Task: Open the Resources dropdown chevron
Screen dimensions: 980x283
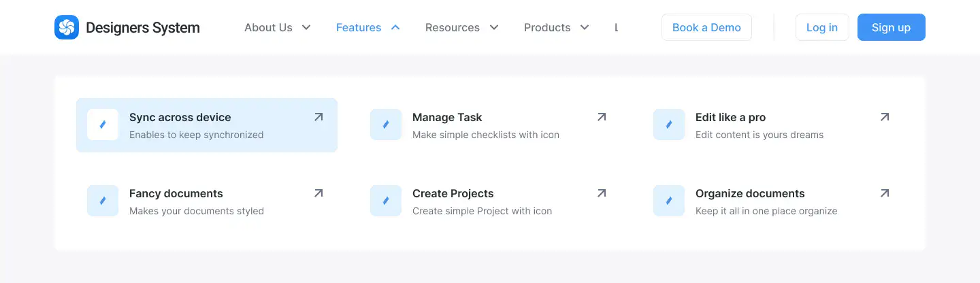Action: tap(494, 27)
